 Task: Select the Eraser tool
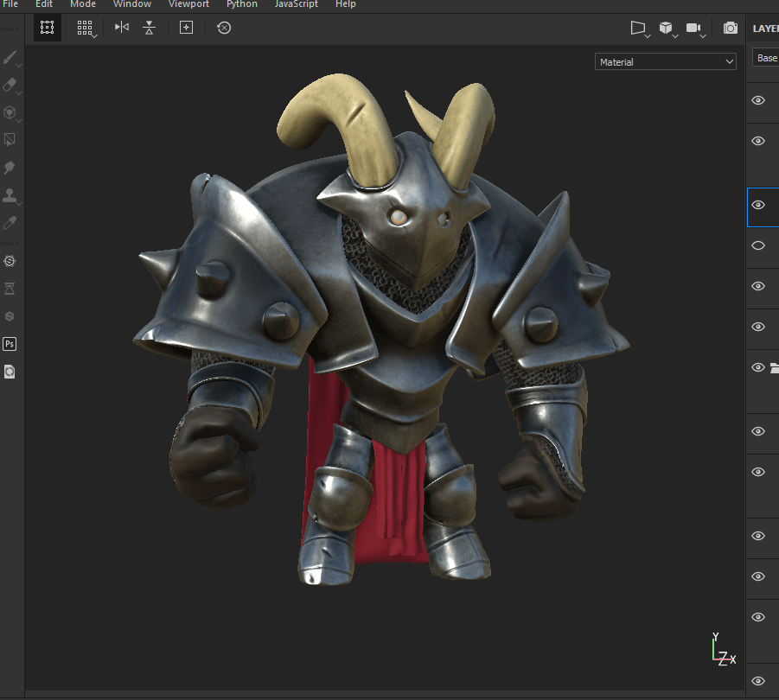tap(10, 85)
